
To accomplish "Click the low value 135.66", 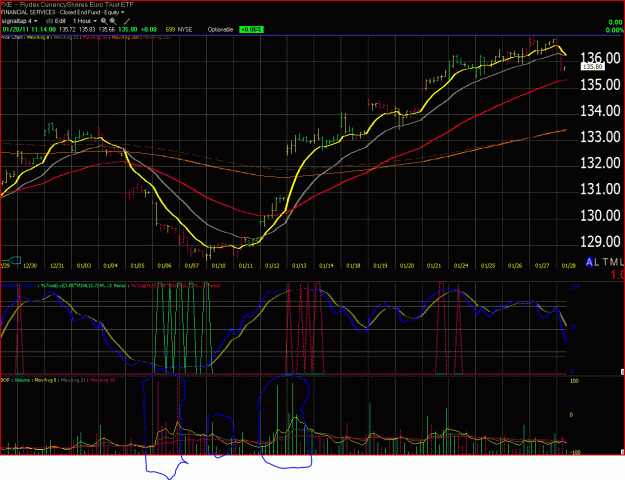I will tap(106, 30).
